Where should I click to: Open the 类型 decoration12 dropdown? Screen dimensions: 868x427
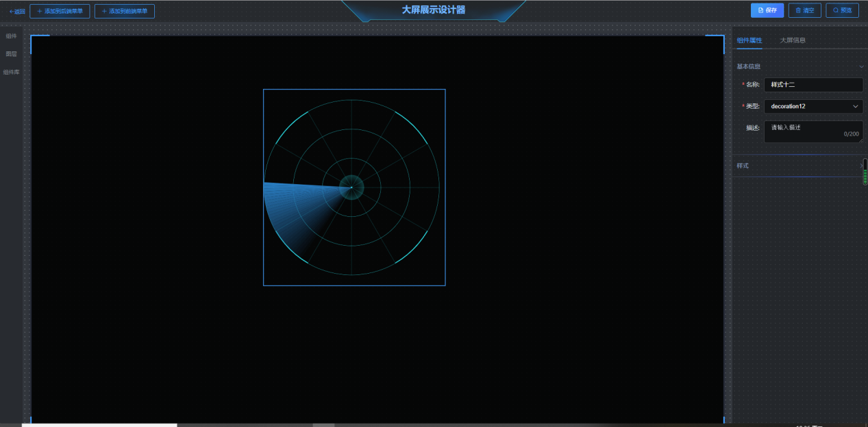(813, 106)
